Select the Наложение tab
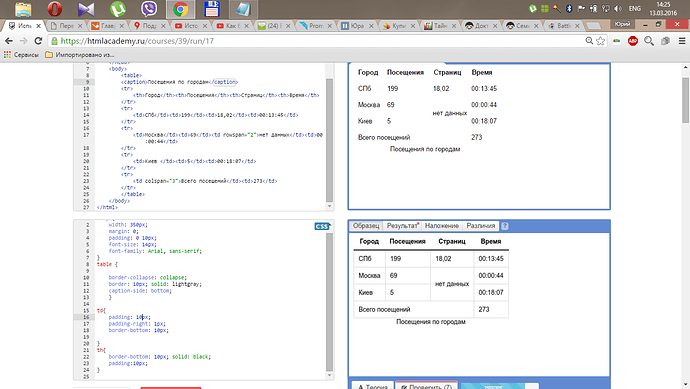The image size is (690, 389). pos(442,226)
